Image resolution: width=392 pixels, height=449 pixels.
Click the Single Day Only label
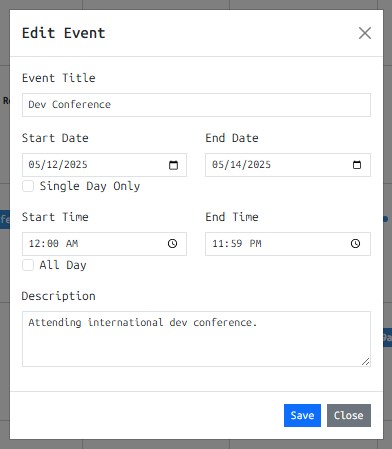pyautogui.click(x=90, y=186)
